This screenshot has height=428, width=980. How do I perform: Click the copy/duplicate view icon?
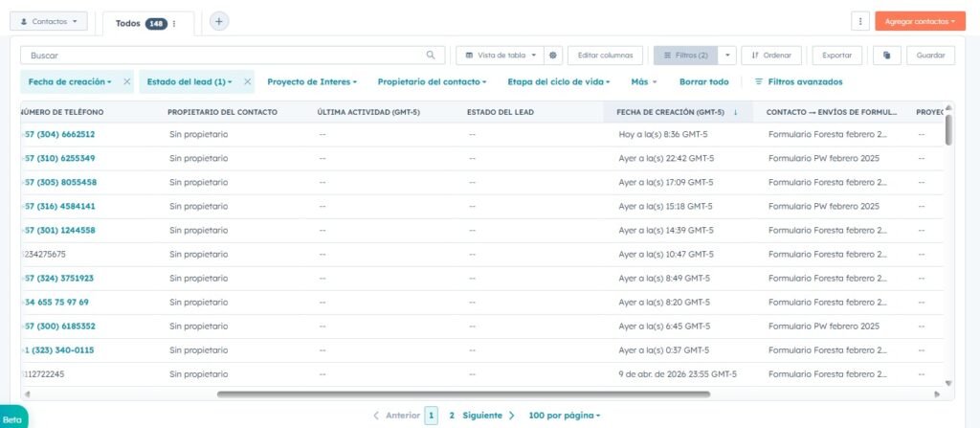[x=886, y=56]
